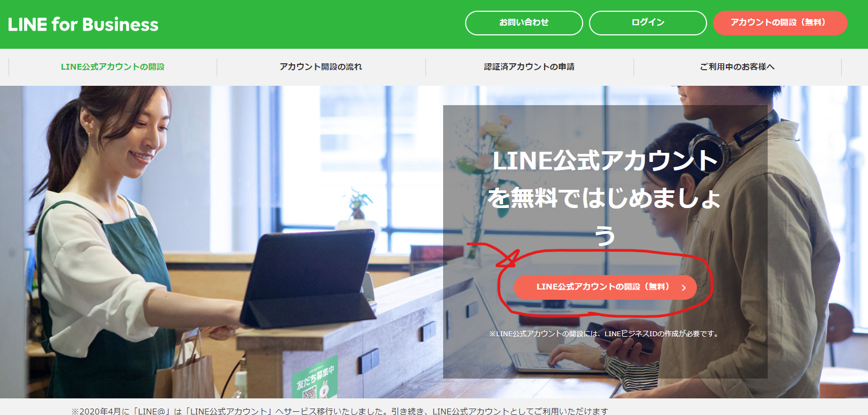Click the 友だち募集中 QR code poster

click(315, 379)
